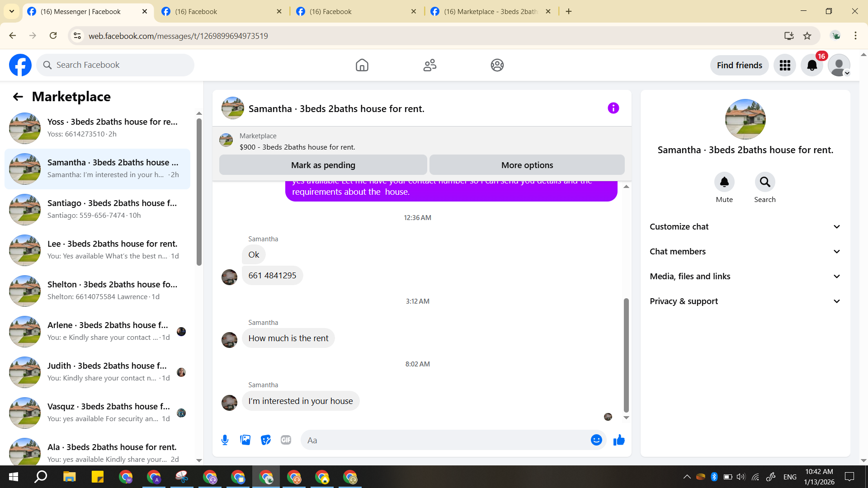Open the Facebook apps grid menu
The width and height of the screenshot is (868, 488).
tap(785, 66)
